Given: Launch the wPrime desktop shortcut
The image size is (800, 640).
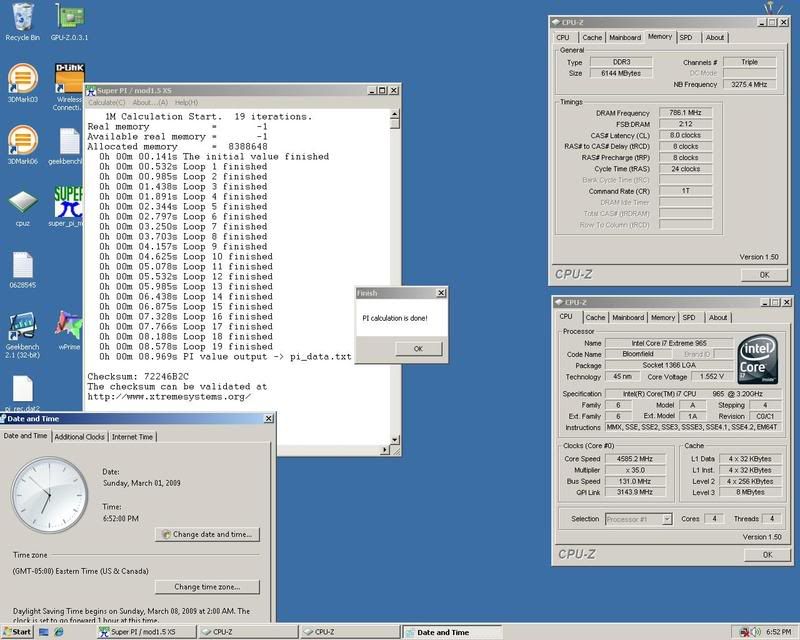Looking at the screenshot, I should pos(69,327).
